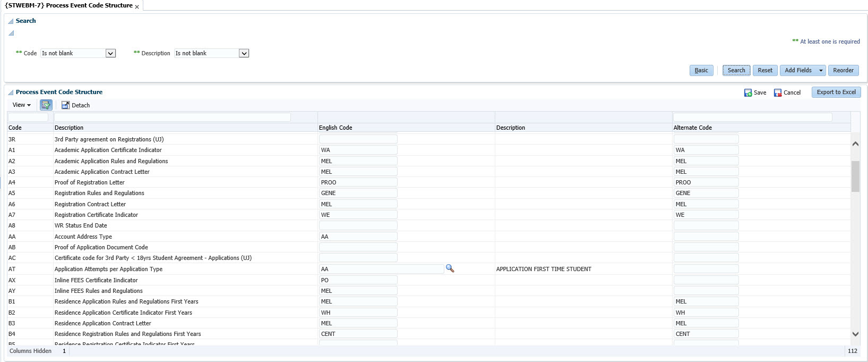Edit English Code for row A1
Screen dimensions: 868x362
click(358, 150)
